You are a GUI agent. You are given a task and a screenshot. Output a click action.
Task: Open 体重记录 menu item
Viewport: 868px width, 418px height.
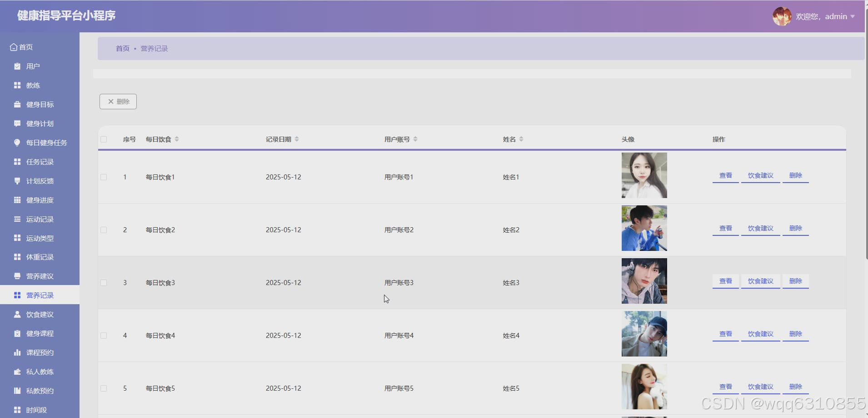coord(40,257)
